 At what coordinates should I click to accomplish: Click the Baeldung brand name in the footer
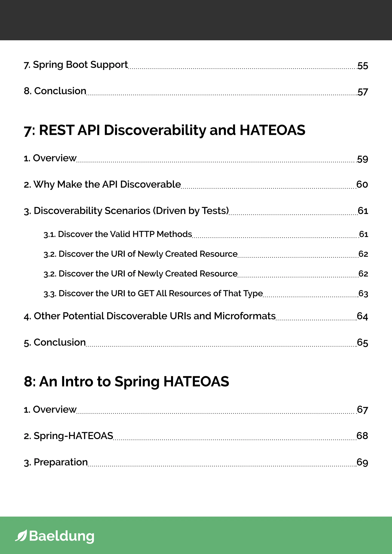(62, 536)
